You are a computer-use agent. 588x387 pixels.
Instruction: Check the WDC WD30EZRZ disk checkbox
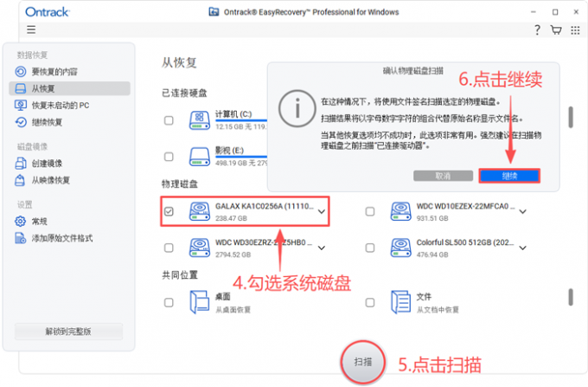(169, 248)
